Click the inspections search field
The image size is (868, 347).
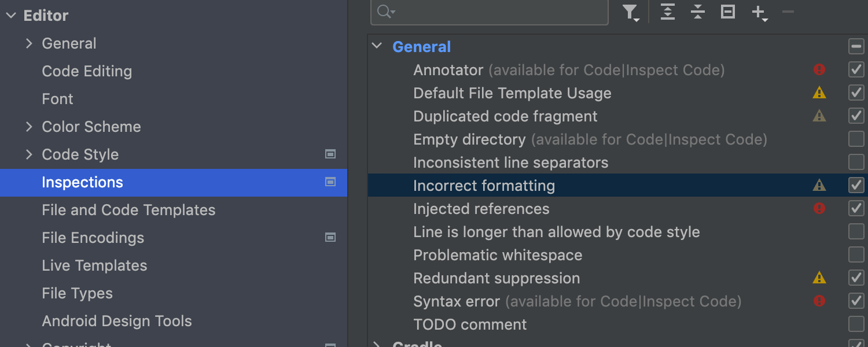tap(498, 12)
